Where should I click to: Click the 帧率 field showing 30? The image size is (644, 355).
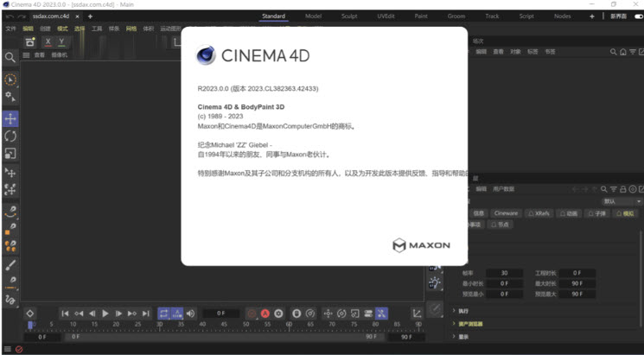pyautogui.click(x=504, y=272)
